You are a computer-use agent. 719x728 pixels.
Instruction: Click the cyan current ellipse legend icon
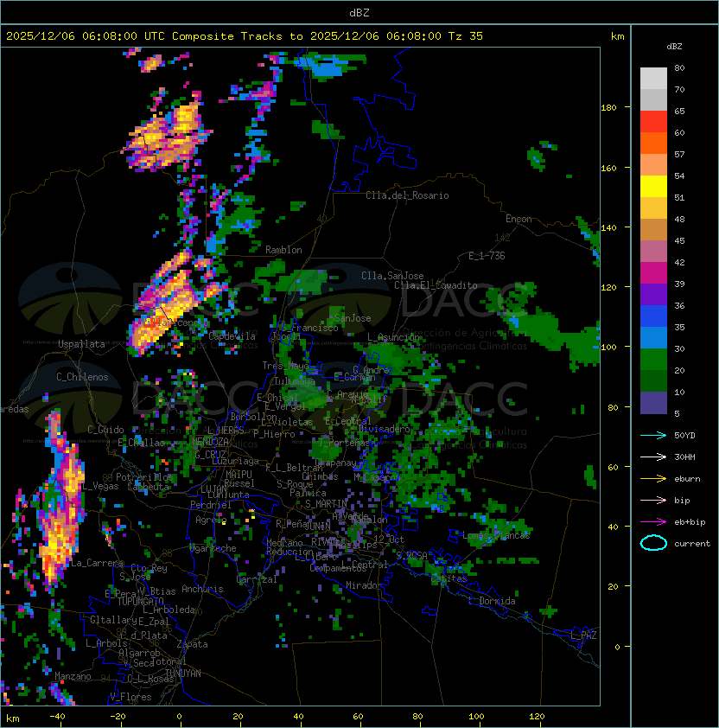click(x=653, y=543)
